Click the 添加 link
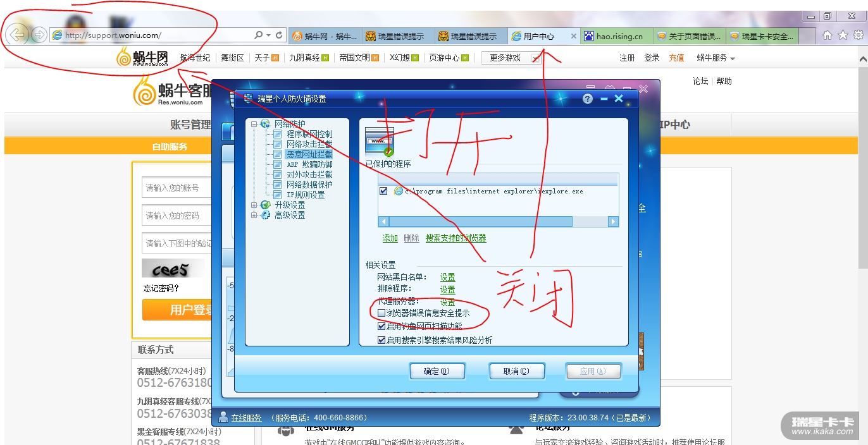The image size is (868, 445). pyautogui.click(x=390, y=238)
